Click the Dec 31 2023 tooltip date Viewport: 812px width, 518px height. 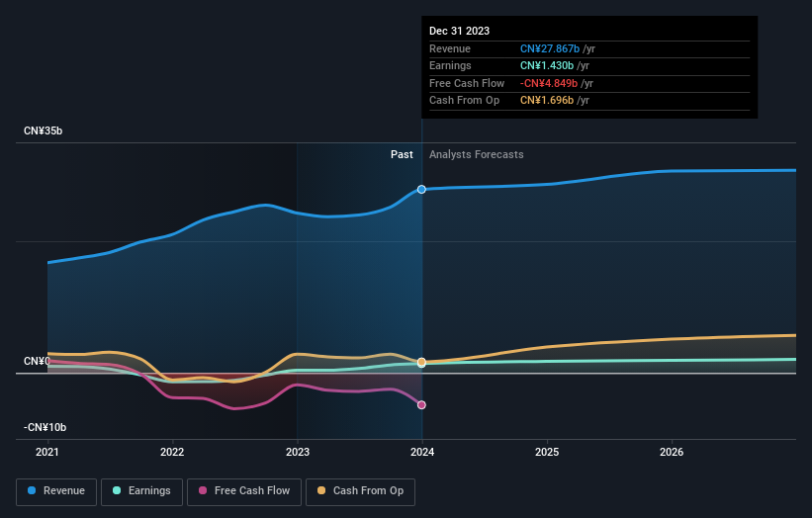[x=459, y=31]
